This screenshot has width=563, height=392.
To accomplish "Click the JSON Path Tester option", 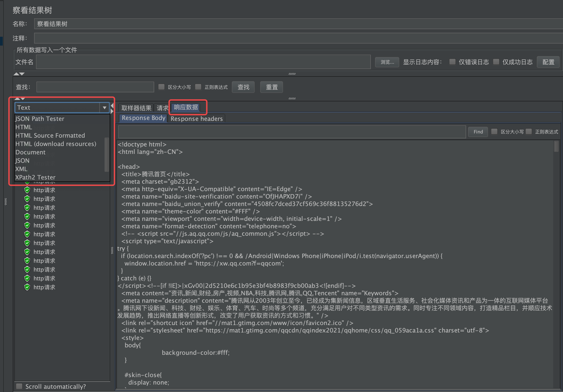I will pyautogui.click(x=40, y=119).
